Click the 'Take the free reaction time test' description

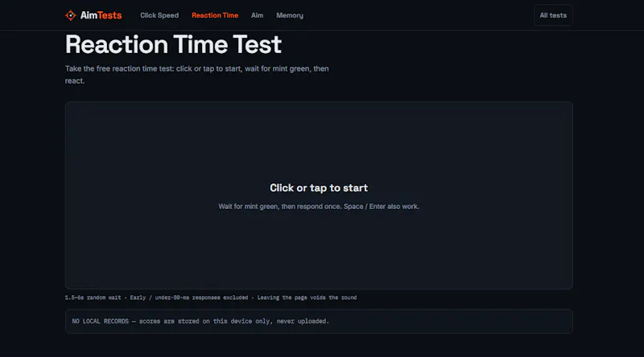(196, 75)
